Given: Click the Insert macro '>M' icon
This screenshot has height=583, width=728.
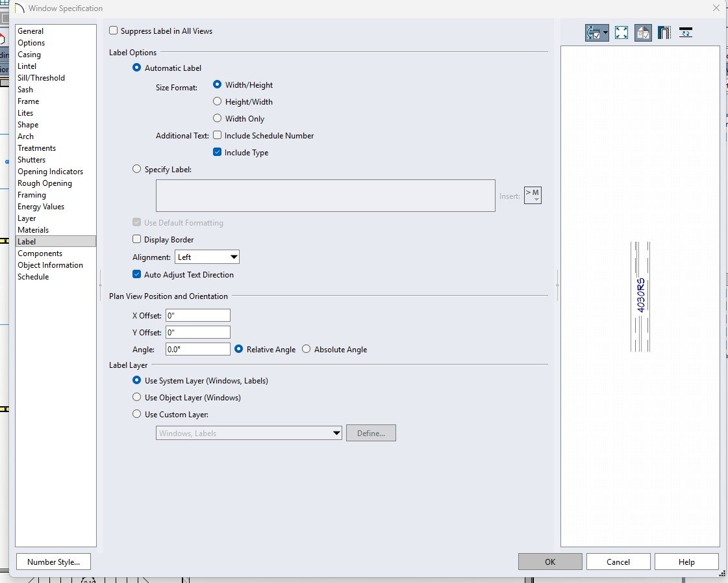Looking at the screenshot, I should [533, 195].
